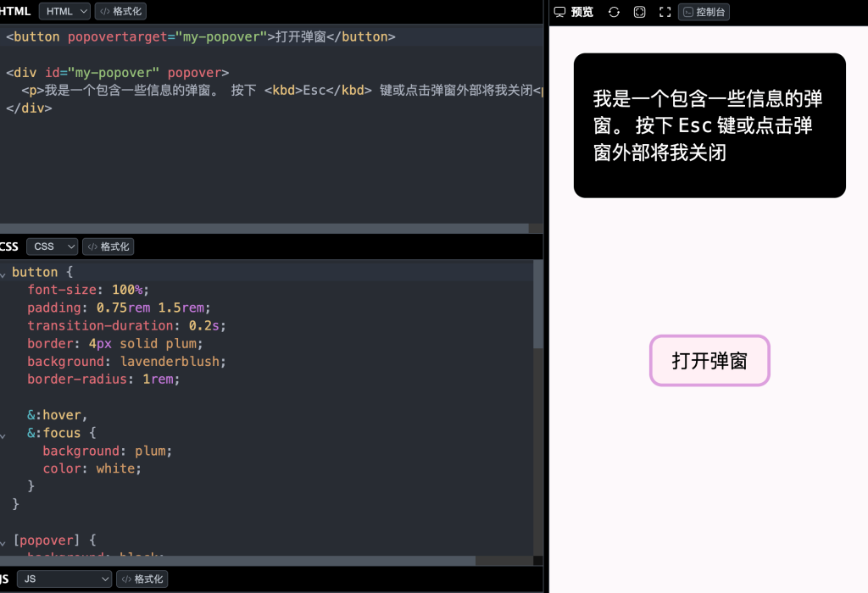Format the JS code with 格式化
868x593 pixels.
[142, 579]
